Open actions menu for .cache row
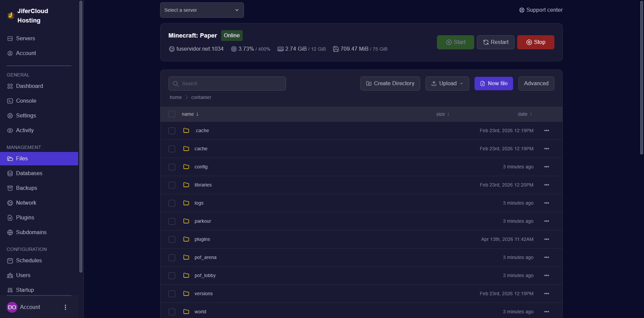Image resolution: width=644 pixels, height=318 pixels. (547, 130)
